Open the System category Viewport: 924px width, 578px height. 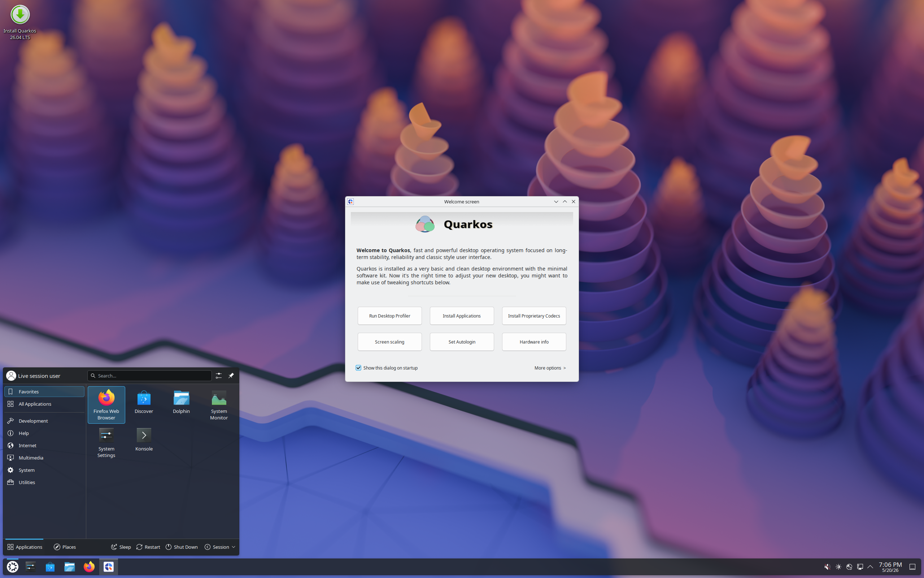point(44,470)
